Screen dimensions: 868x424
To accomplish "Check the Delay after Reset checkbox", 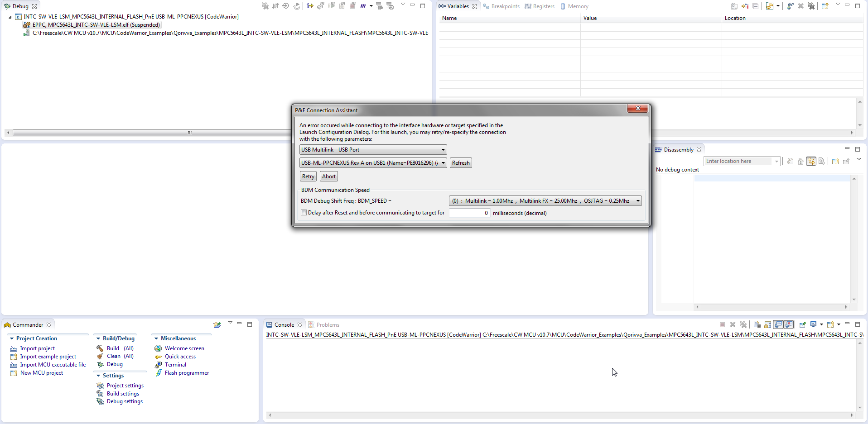I will (x=304, y=212).
